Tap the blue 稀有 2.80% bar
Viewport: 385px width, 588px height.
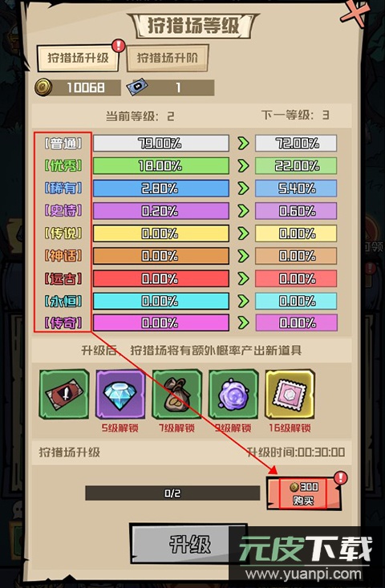161,189
